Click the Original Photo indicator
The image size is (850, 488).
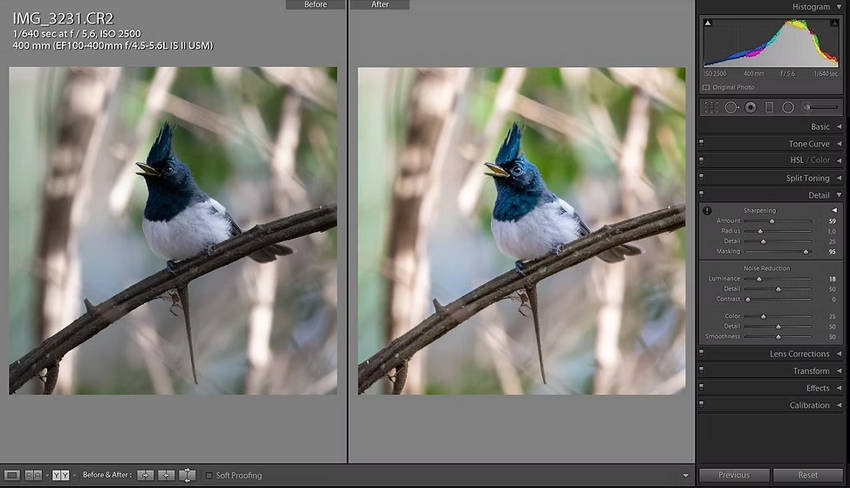tap(729, 87)
